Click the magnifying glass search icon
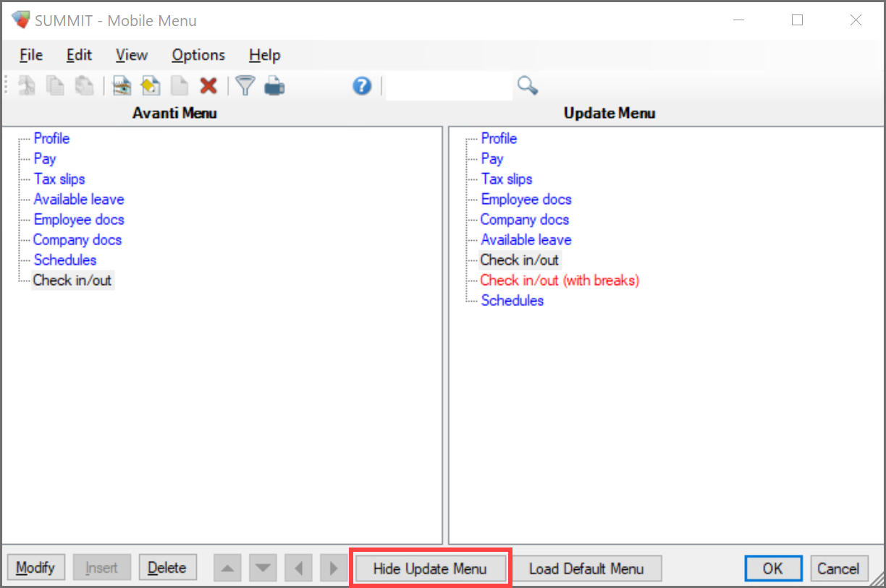Image resolution: width=886 pixels, height=588 pixels. tap(528, 86)
